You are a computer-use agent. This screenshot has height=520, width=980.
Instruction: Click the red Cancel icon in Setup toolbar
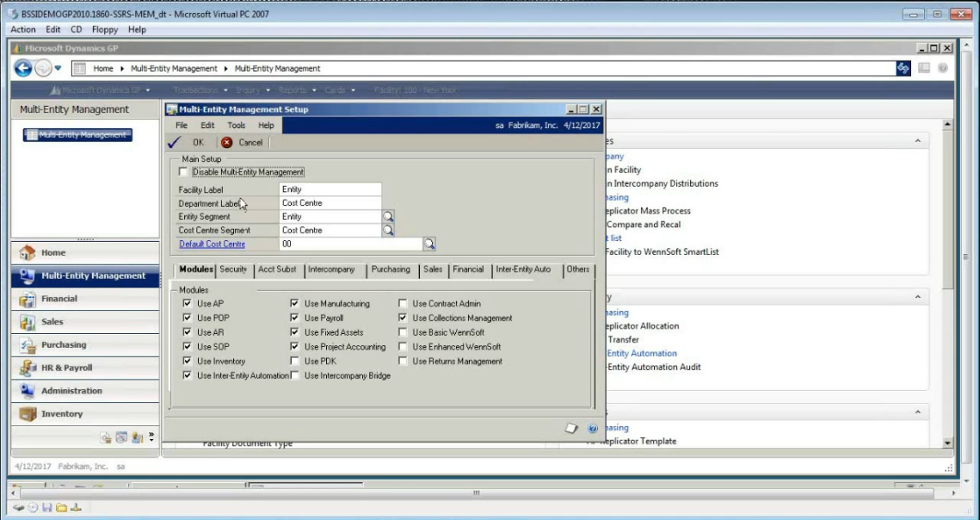227,143
